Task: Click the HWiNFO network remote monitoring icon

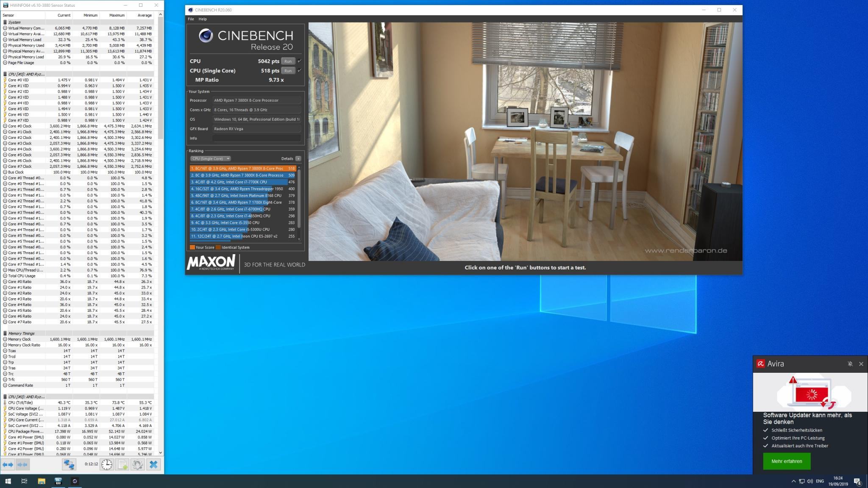Action: [x=69, y=464]
